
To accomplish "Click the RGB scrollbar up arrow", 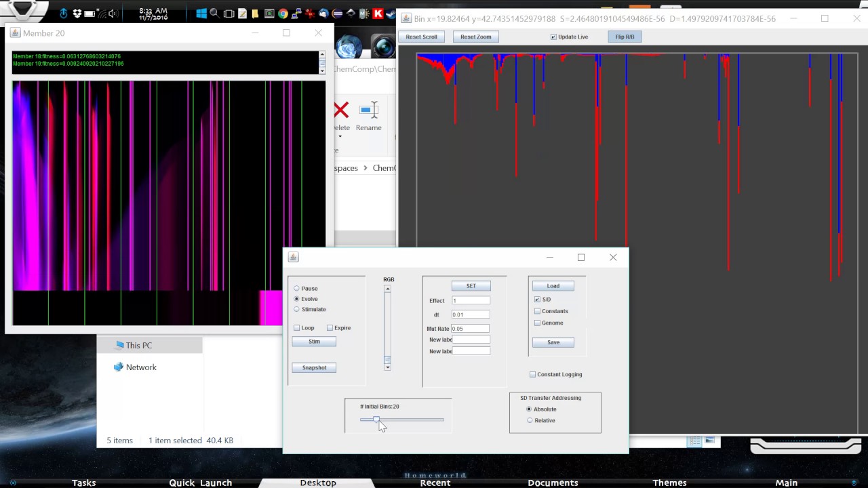I will tap(387, 289).
